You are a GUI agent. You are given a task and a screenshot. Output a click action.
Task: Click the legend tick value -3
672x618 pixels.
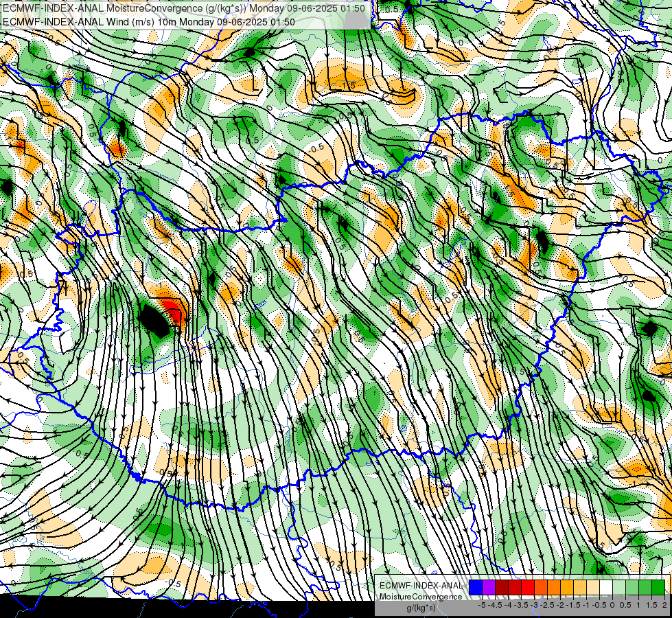[535, 605]
